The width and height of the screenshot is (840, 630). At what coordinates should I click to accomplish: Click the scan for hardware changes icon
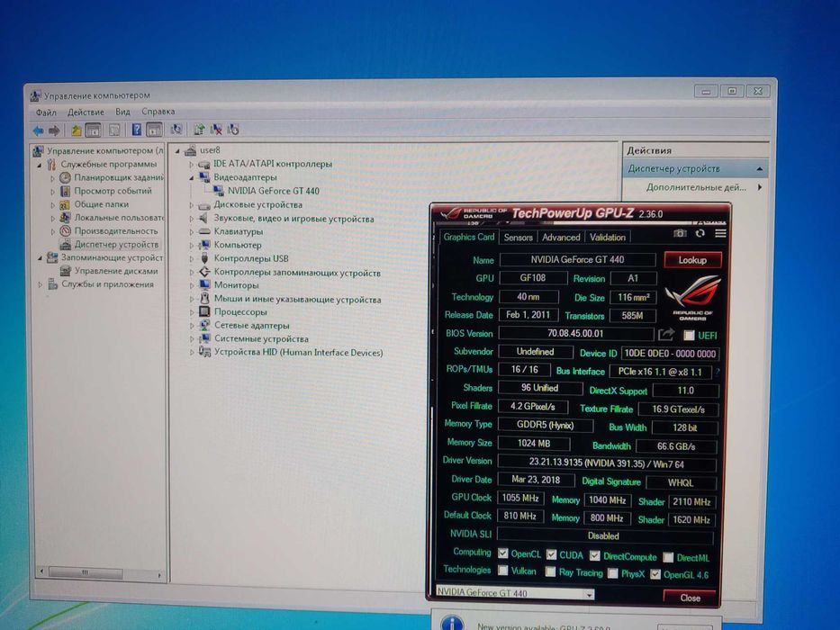(x=176, y=129)
